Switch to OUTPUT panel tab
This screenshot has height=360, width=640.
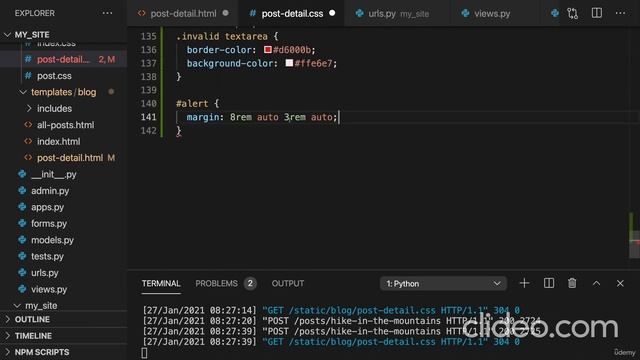288,283
